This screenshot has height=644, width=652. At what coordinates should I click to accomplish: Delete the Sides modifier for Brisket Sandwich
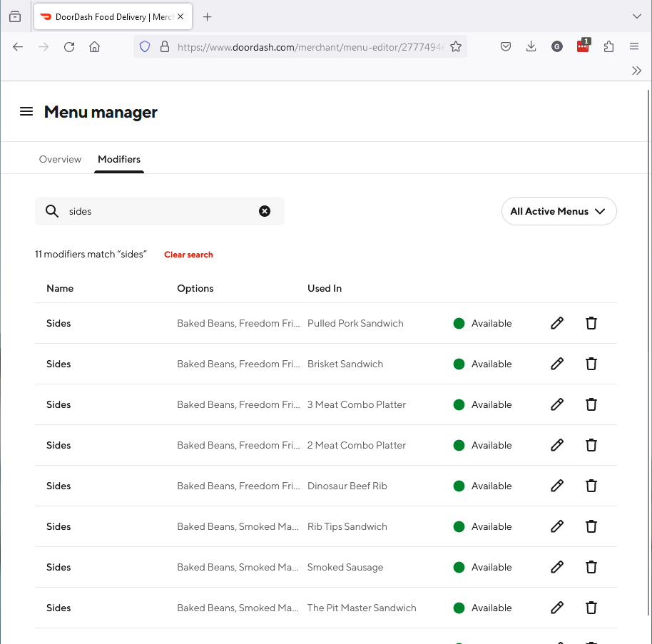(591, 364)
